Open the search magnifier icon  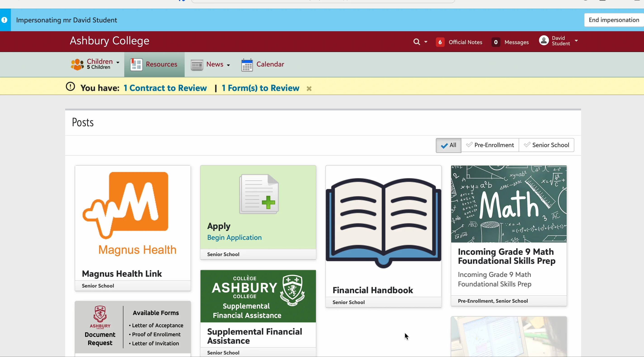[417, 42]
